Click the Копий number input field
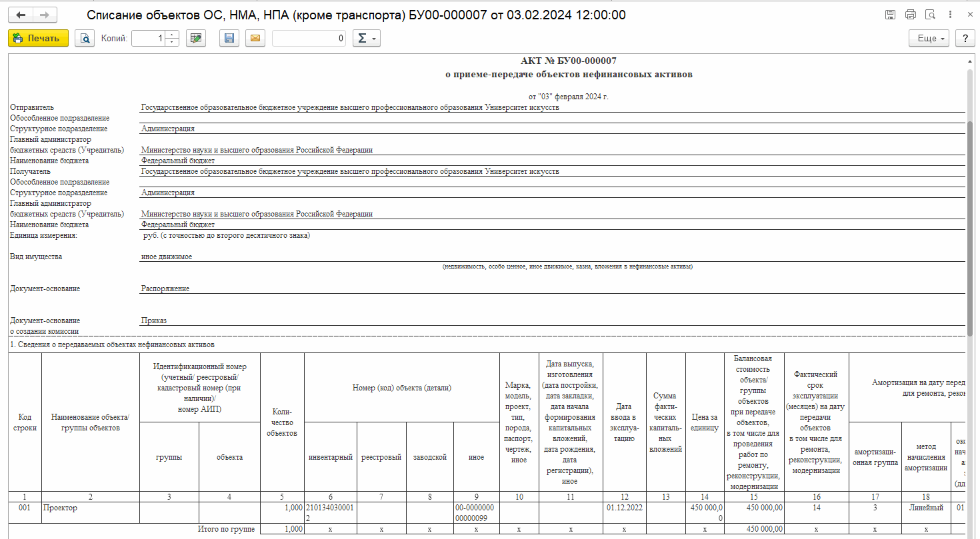Viewport: 980px width, 539px height. pos(148,39)
